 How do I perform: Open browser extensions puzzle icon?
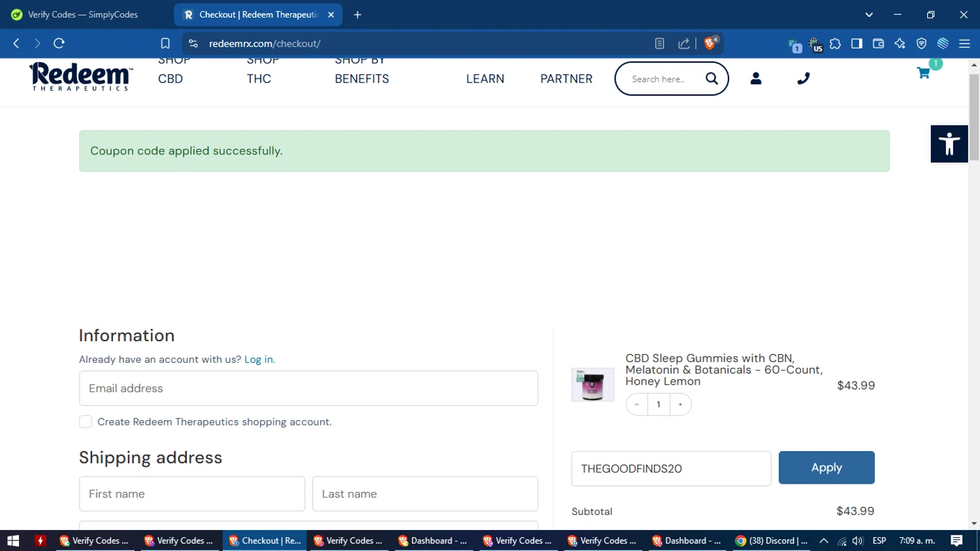coord(835,43)
